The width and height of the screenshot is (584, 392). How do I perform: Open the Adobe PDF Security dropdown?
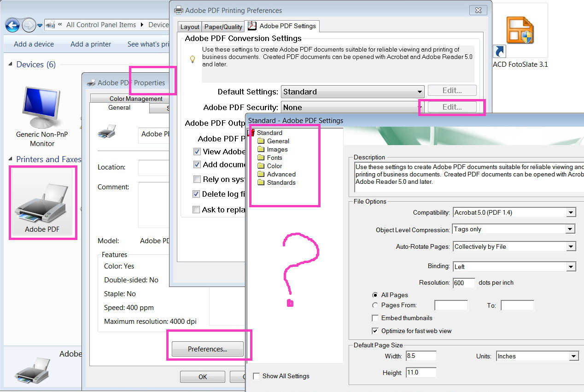(352, 107)
